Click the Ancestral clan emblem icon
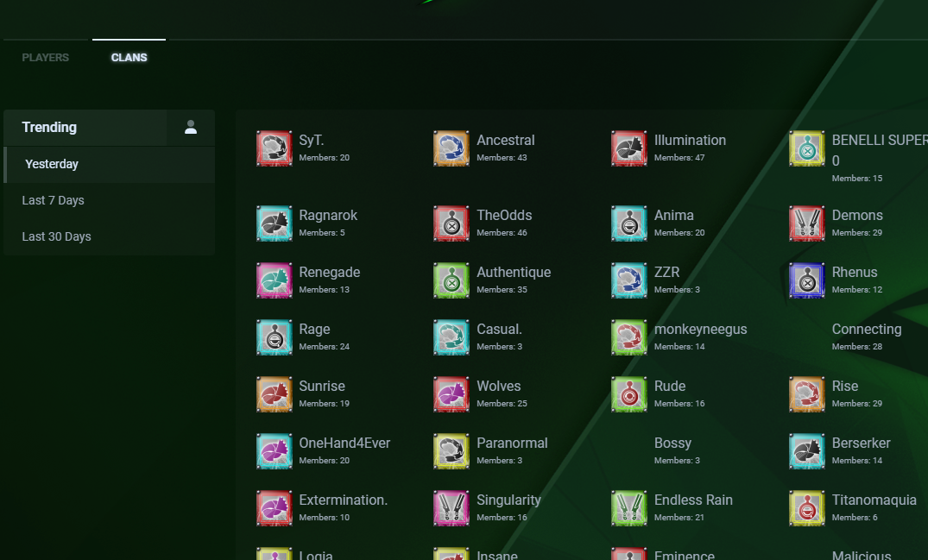928x560 pixels. (x=451, y=148)
